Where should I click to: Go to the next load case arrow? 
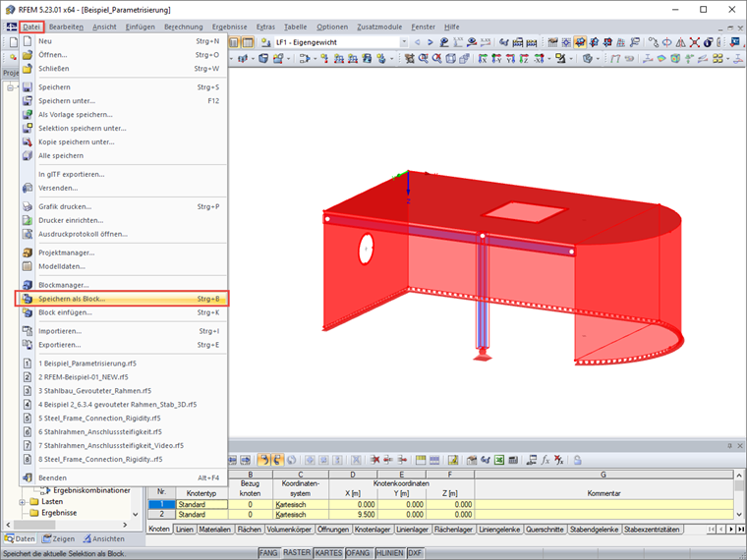[431, 42]
